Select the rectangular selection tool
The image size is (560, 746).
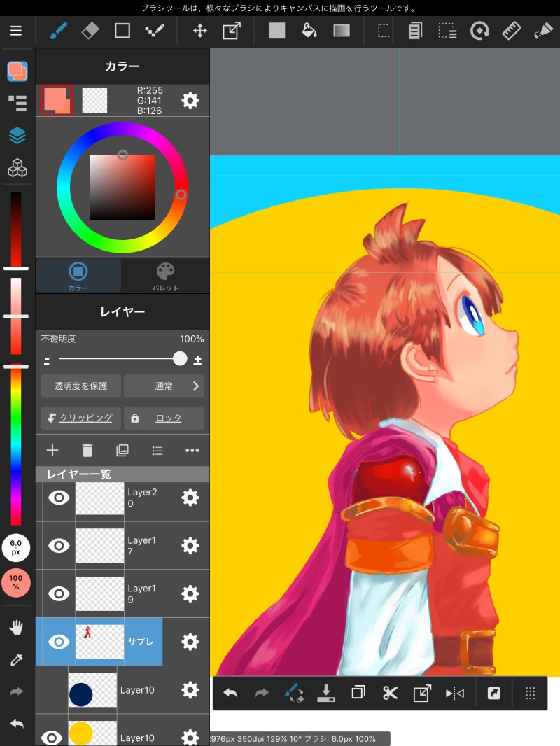(384, 31)
